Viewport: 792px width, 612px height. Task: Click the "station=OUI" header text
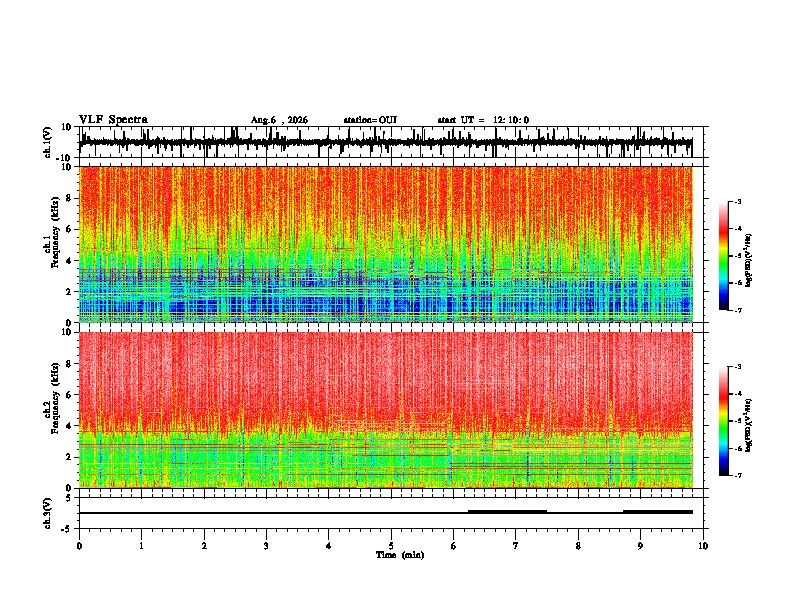370,120
